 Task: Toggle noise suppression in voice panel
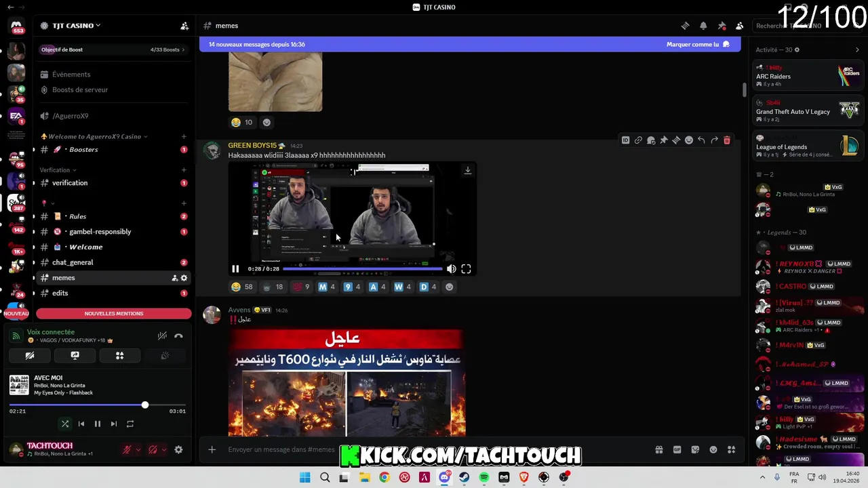[x=162, y=336]
